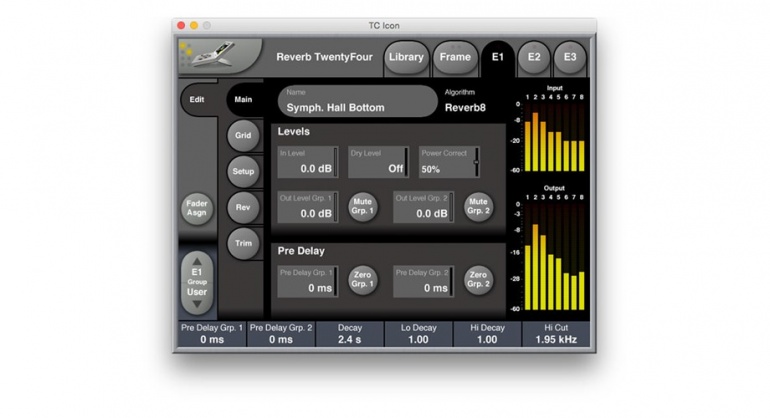
Task: Select the Power Correct 50% field
Action: 449,162
